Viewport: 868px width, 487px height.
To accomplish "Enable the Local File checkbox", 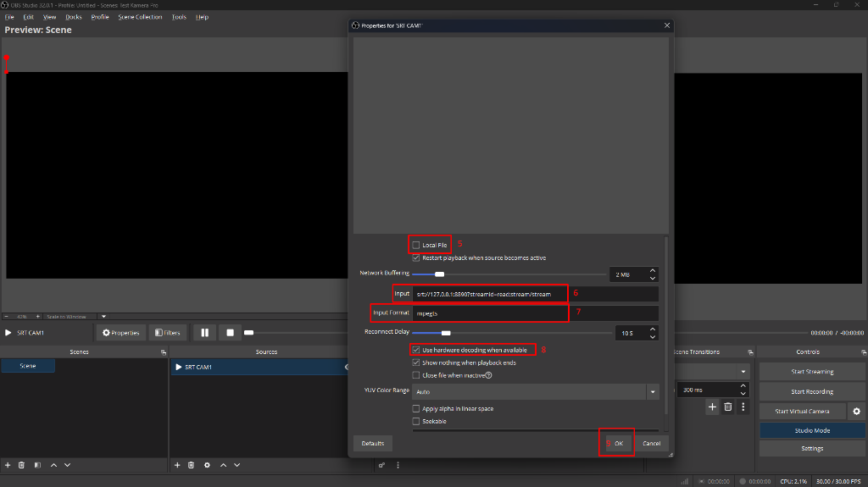I will (x=416, y=245).
